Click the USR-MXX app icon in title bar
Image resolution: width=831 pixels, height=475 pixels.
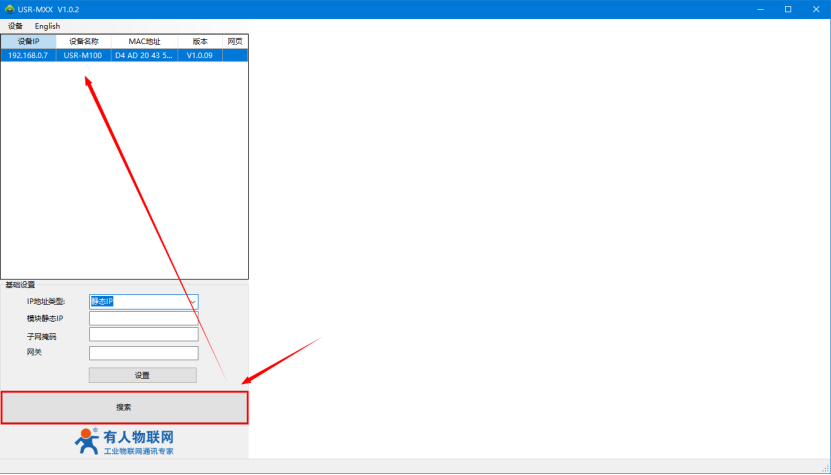10,9
